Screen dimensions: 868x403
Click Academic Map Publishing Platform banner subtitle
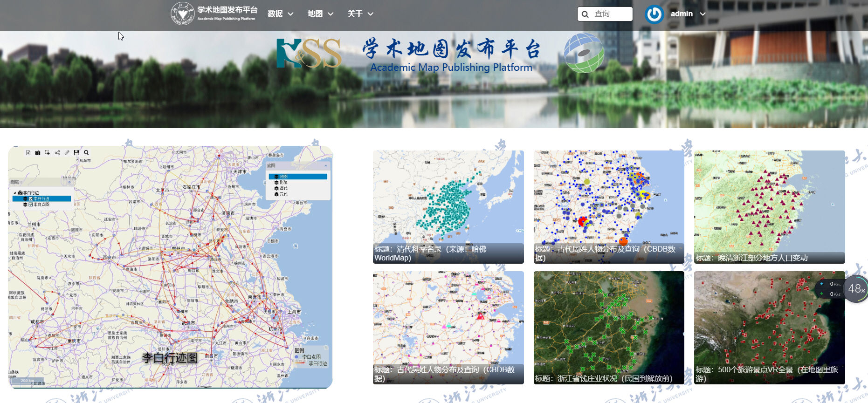[451, 68]
